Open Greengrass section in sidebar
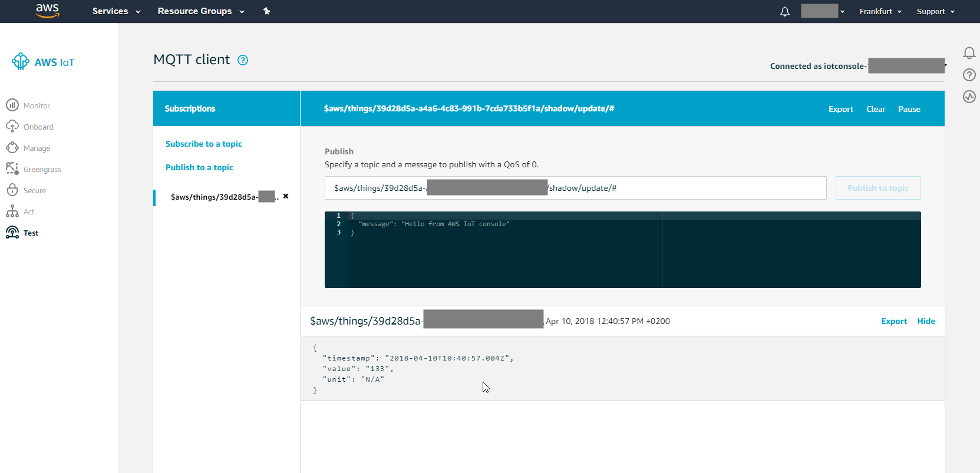 [42, 169]
